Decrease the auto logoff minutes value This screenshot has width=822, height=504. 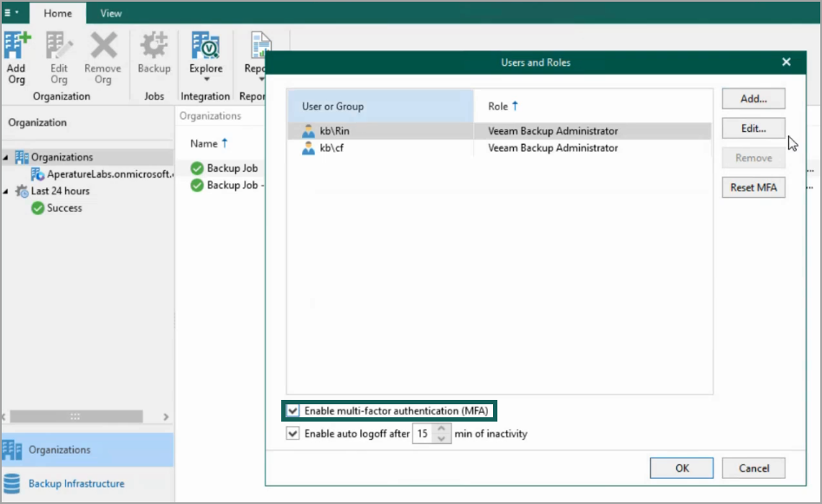coord(442,439)
